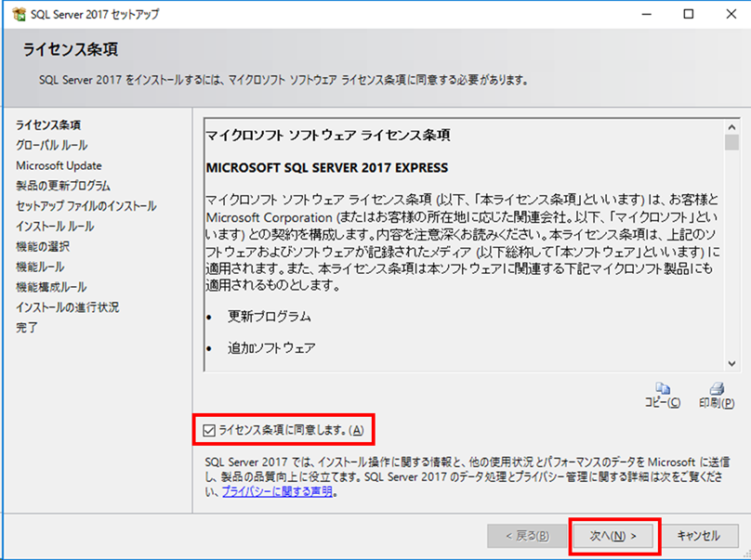The width and height of the screenshot is (751, 560).
Task: Select ライセンス条項 step in sidebar
Action: click(48, 125)
